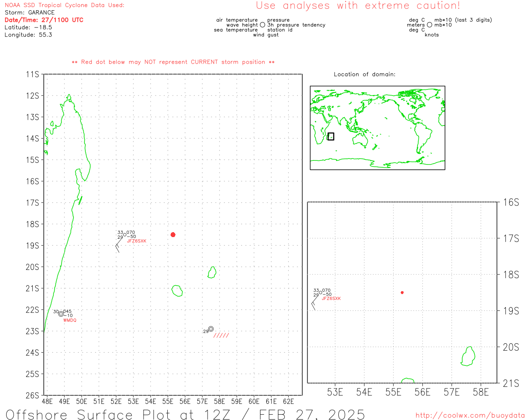Click the red dot disclaimer note above map
Screen dimensions: 525x420
click(x=173, y=62)
